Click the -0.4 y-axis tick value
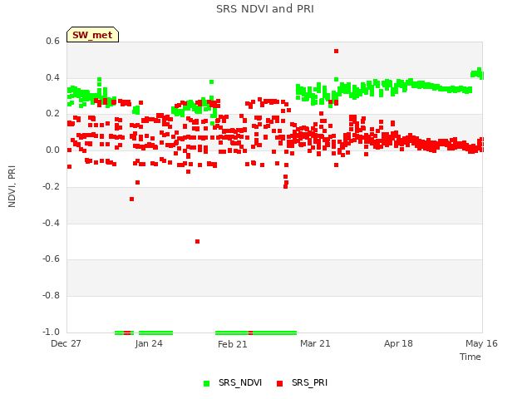 pyautogui.click(x=52, y=223)
